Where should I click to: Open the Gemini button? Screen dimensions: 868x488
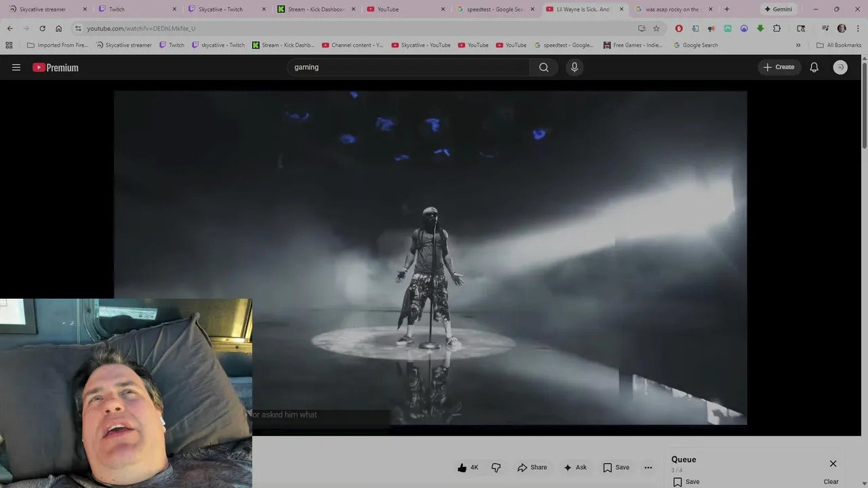tap(778, 9)
